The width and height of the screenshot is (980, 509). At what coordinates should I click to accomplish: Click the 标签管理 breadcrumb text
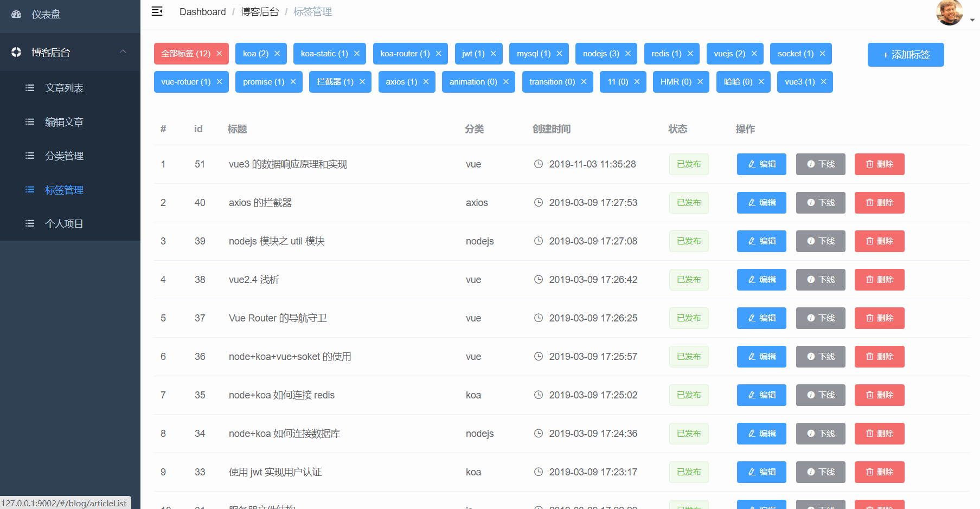point(312,12)
